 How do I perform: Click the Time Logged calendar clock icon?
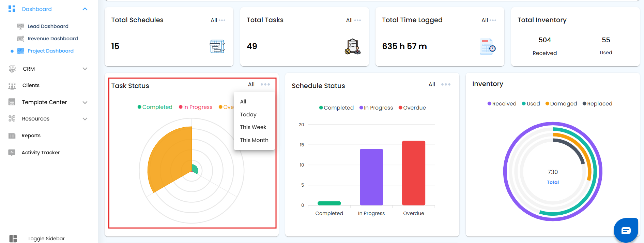pos(488,46)
